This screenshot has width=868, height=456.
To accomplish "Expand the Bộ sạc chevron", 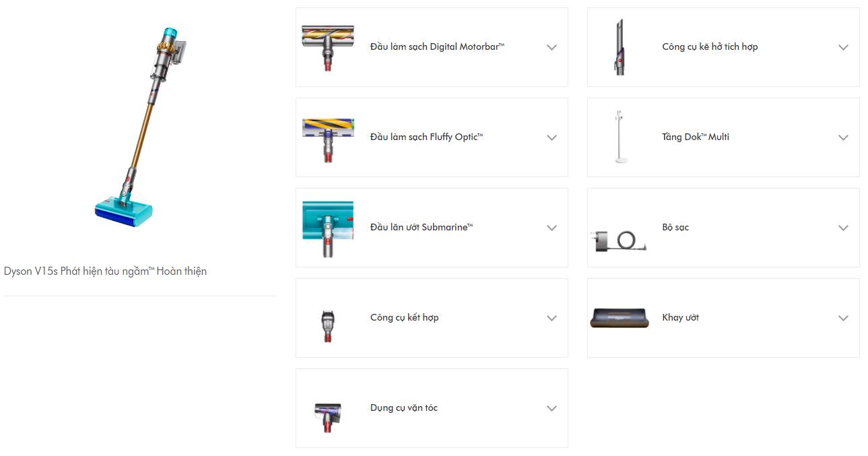I will point(843,228).
